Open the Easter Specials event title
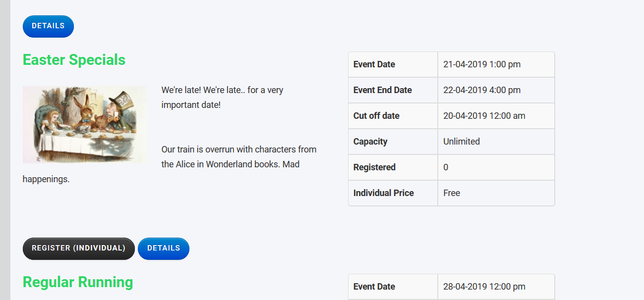This screenshot has width=644, height=300. click(74, 60)
